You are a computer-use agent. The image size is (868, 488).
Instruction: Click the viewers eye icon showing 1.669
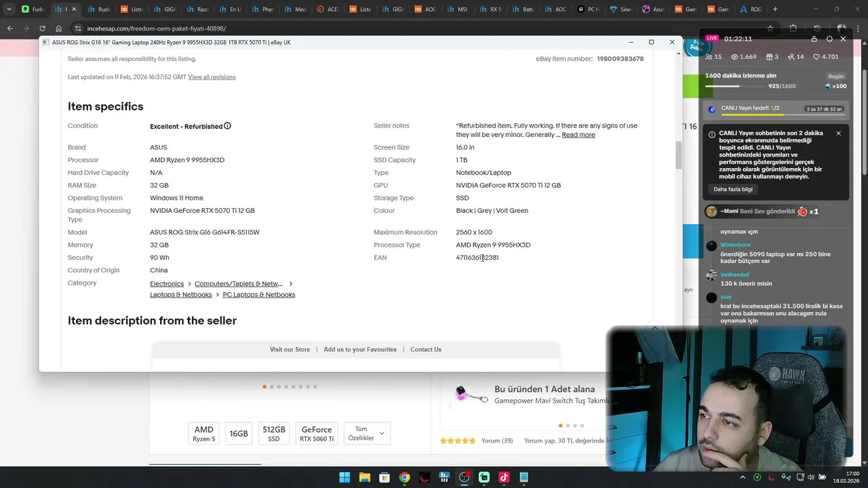734,57
